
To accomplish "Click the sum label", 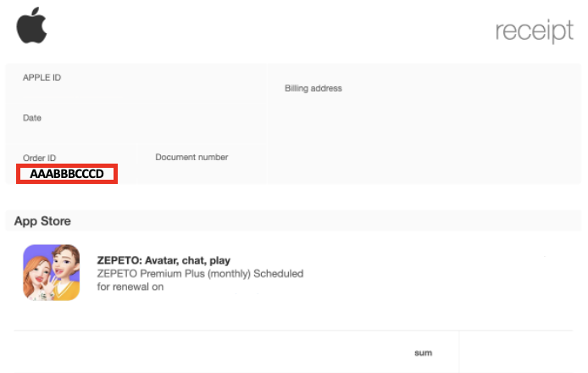I will [423, 352].
